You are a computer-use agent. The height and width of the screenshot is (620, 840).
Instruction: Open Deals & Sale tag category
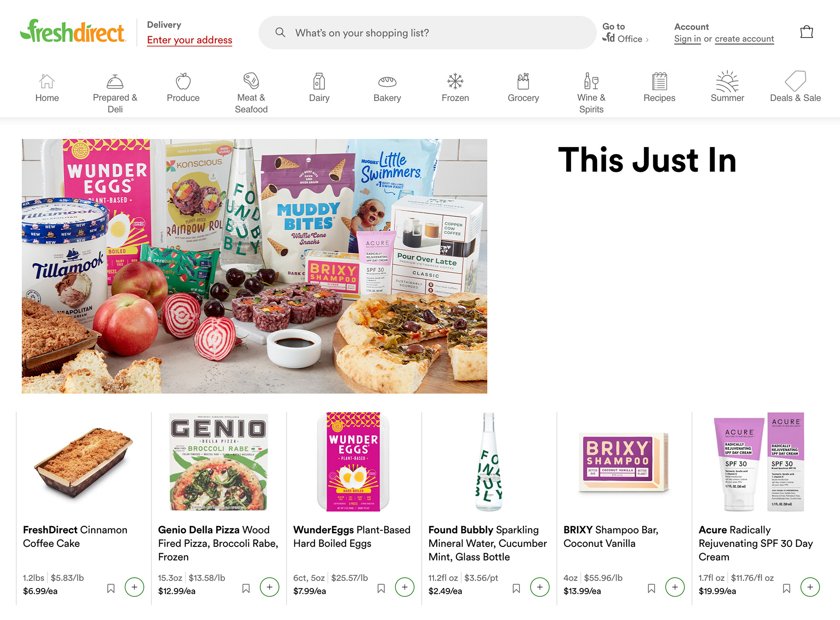(795, 88)
